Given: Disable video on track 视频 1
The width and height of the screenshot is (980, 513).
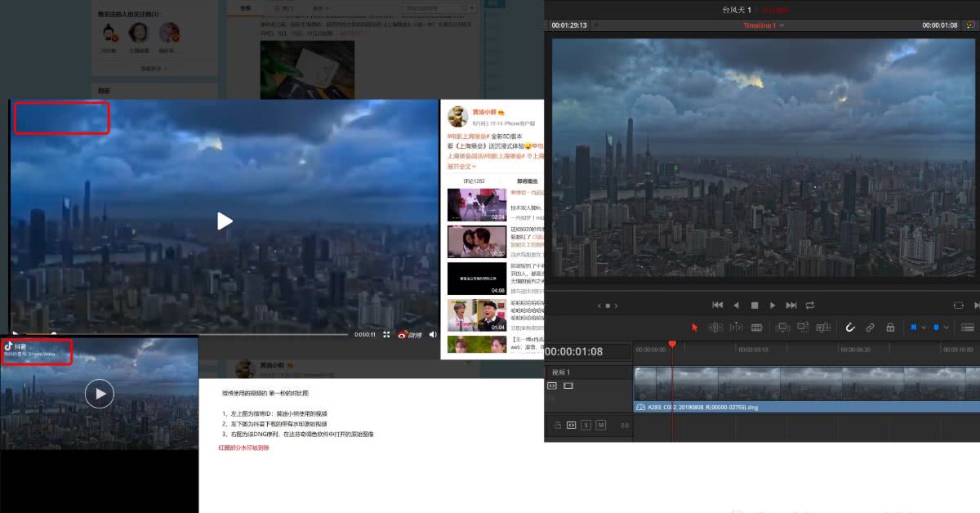Looking at the screenshot, I should [568, 386].
